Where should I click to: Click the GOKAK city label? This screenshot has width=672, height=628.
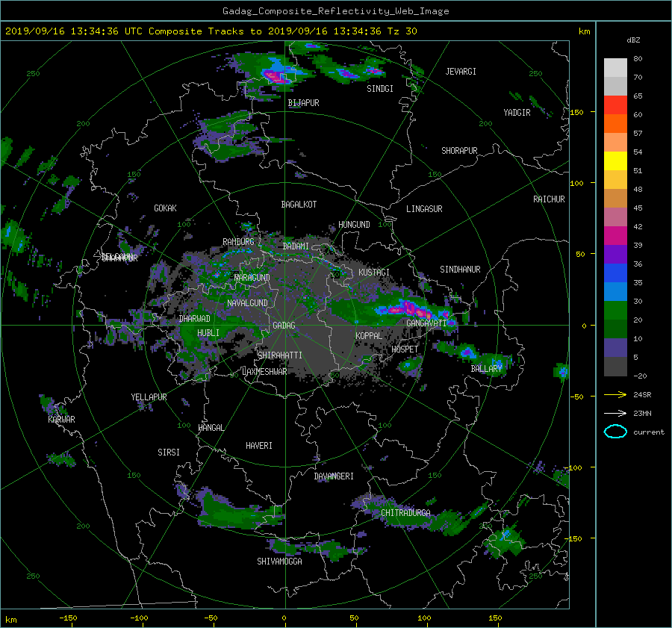point(166,208)
